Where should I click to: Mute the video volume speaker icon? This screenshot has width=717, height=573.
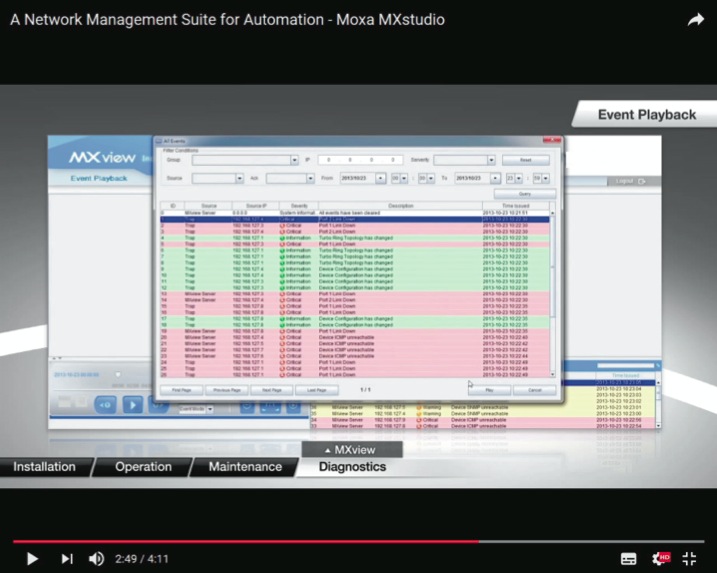pos(96,558)
